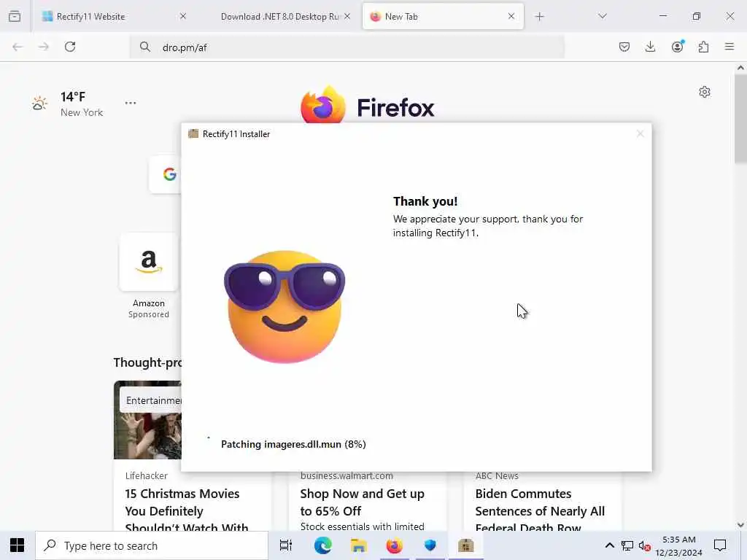Open File Explorer from taskbar
The width and height of the screenshot is (747, 560).
(x=358, y=545)
